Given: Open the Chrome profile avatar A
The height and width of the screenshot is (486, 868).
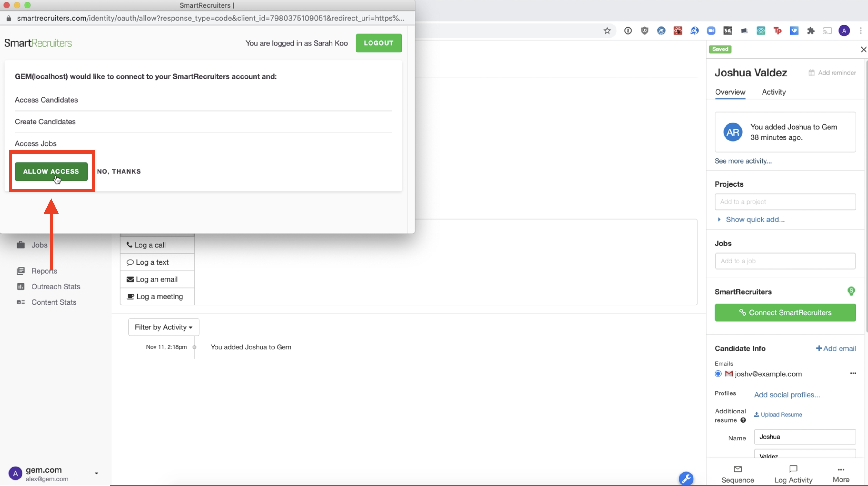Looking at the screenshot, I should pyautogui.click(x=844, y=31).
